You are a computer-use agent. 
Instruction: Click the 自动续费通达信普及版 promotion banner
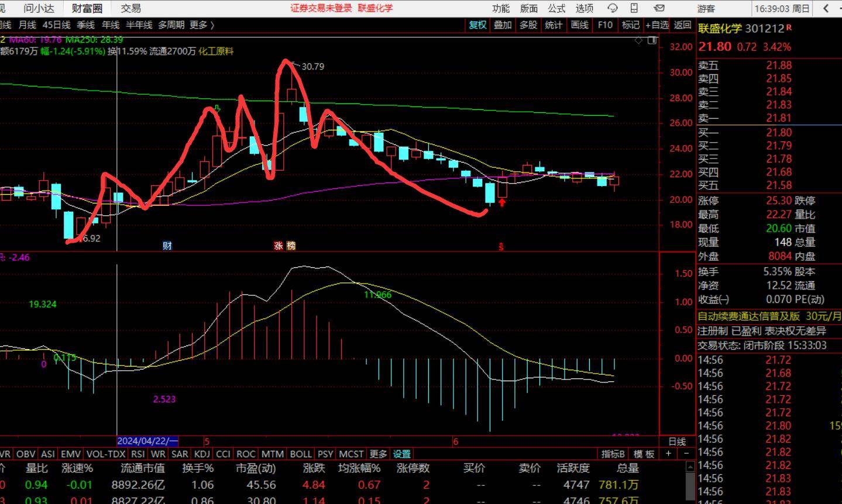[x=748, y=316]
